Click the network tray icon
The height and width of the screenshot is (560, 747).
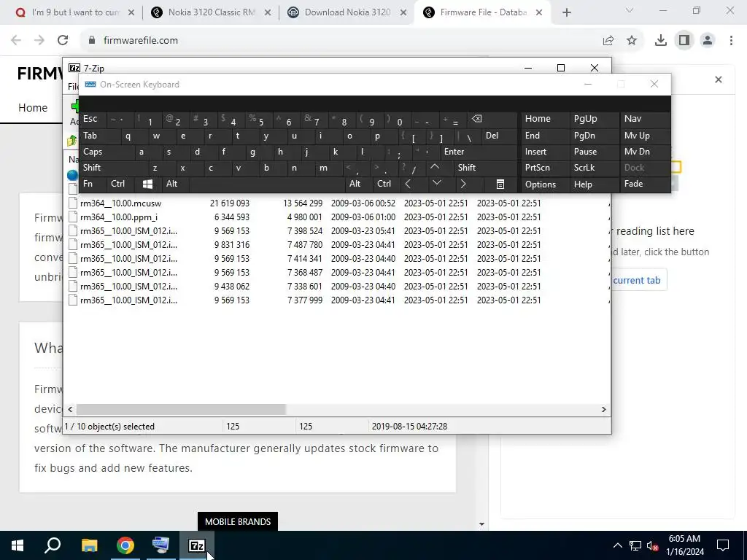[635, 545]
